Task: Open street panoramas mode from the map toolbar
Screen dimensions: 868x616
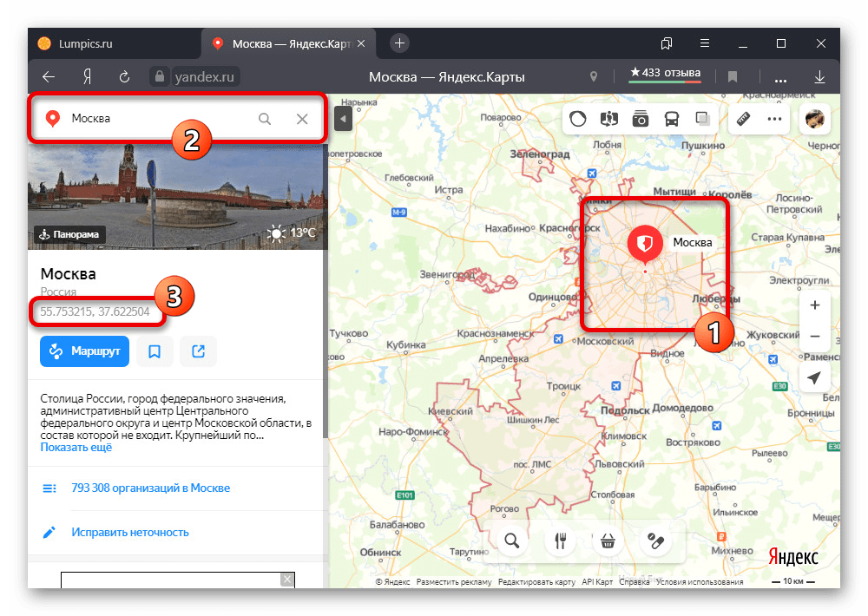Action: coord(608,119)
